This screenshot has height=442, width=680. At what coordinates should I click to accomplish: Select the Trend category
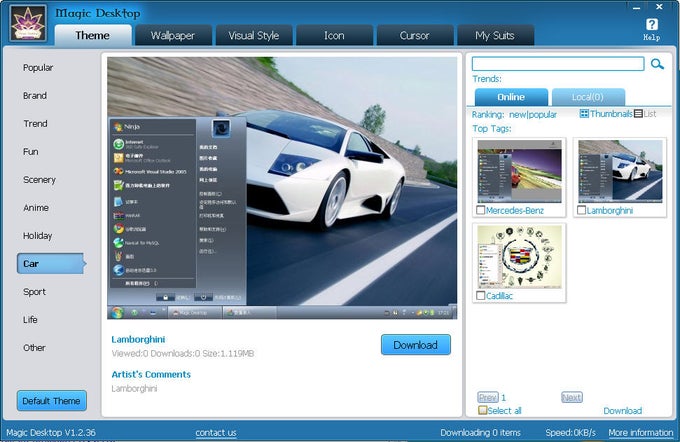click(35, 124)
